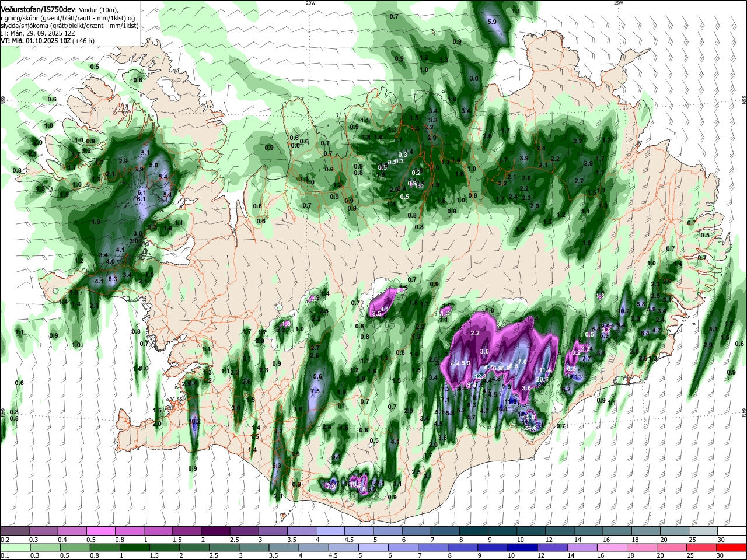Pick the light lavender 5–6 swatch, lower scale

click(373, 548)
